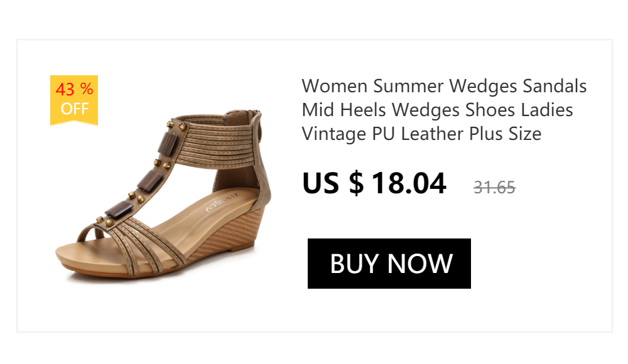Click the back zipper heel counter of the sandal
The height and width of the screenshot is (364, 628).
(263, 160)
